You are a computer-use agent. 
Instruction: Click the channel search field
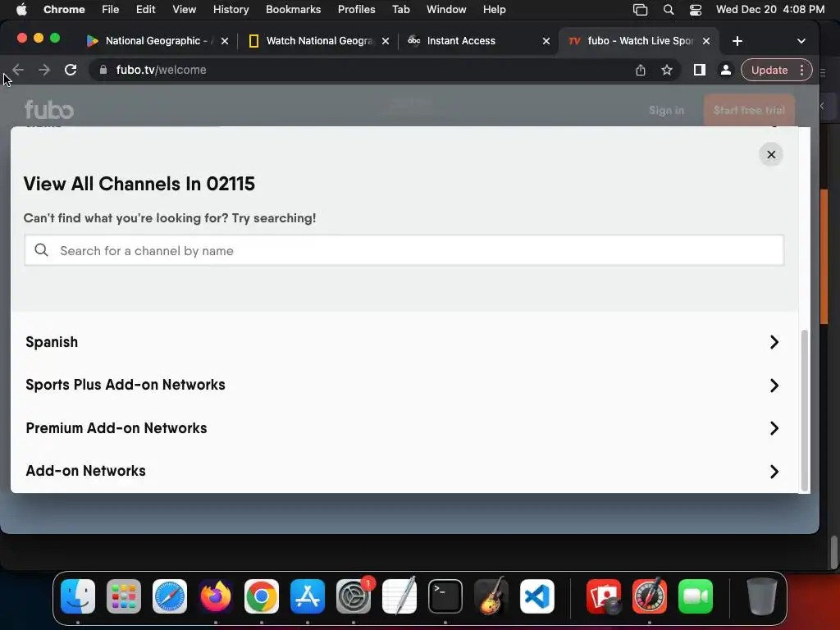(404, 250)
